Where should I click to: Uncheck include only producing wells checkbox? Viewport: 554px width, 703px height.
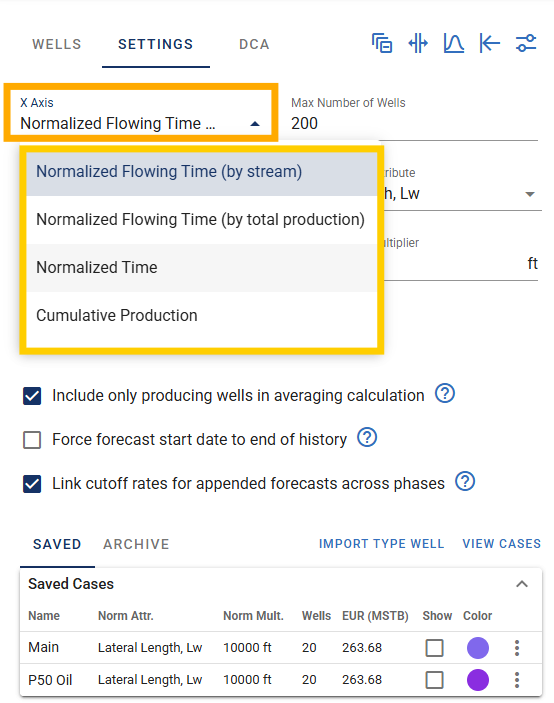[x=32, y=396]
